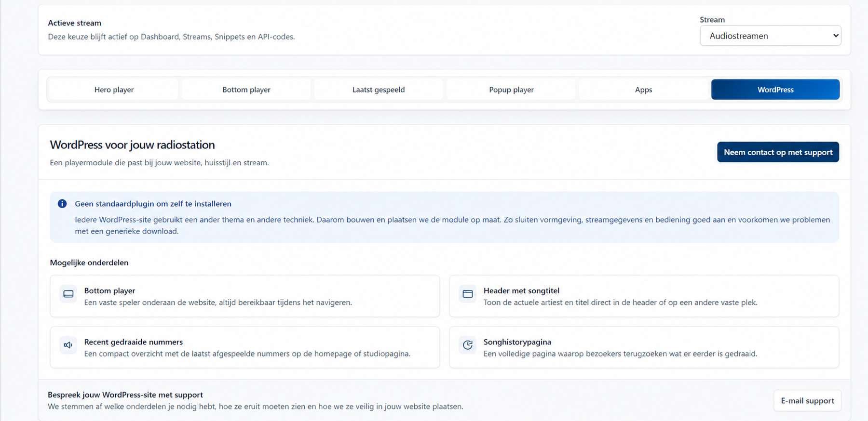Click the info icon in the notice box
The width and height of the screenshot is (868, 421).
click(x=62, y=204)
